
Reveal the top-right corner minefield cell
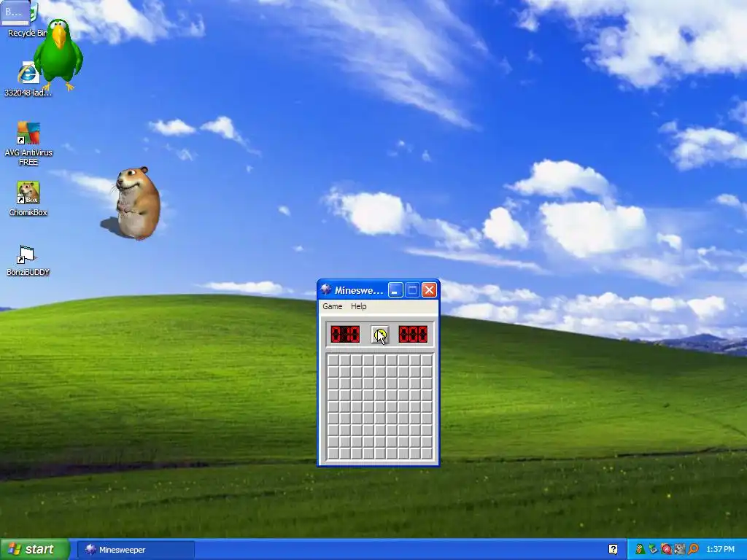click(x=427, y=360)
